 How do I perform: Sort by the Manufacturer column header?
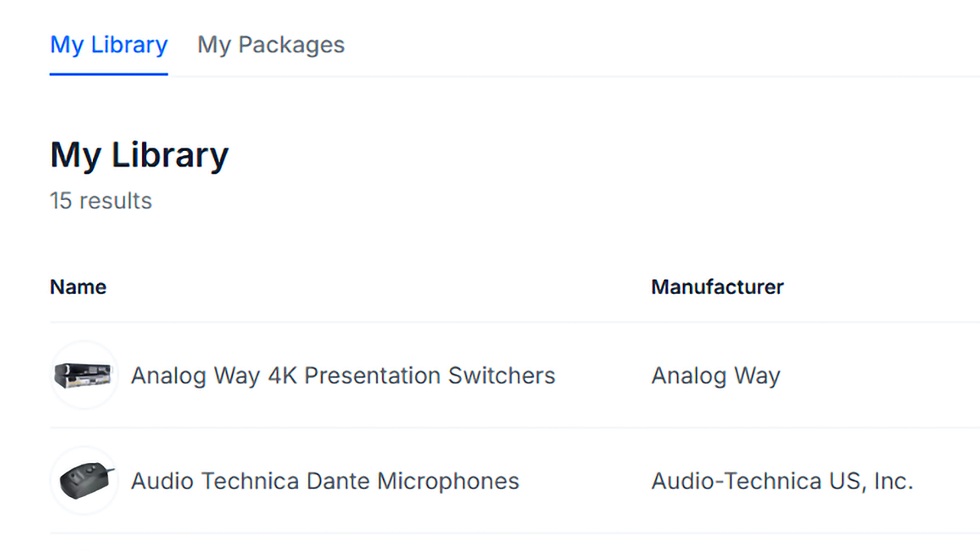(717, 287)
